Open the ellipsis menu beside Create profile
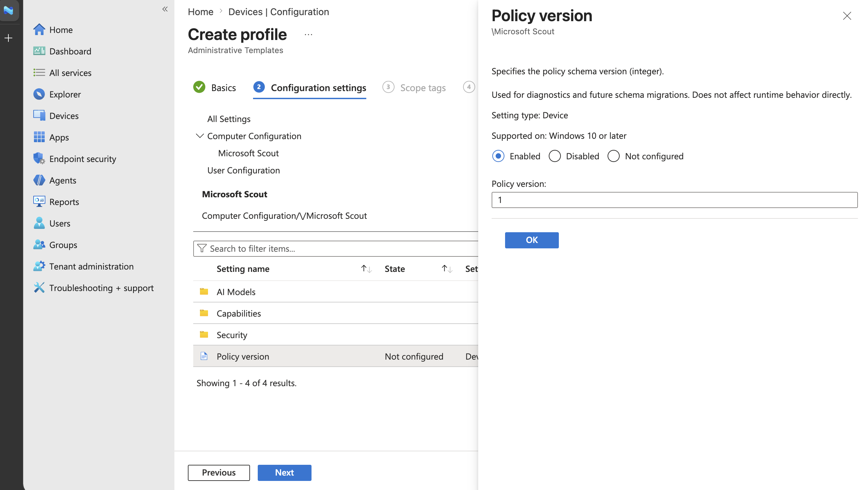 point(308,34)
